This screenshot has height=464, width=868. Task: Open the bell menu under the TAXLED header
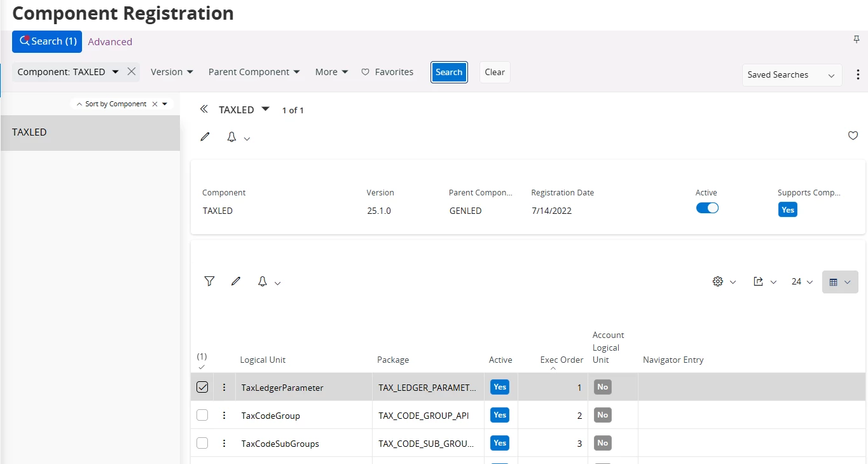[x=238, y=137]
